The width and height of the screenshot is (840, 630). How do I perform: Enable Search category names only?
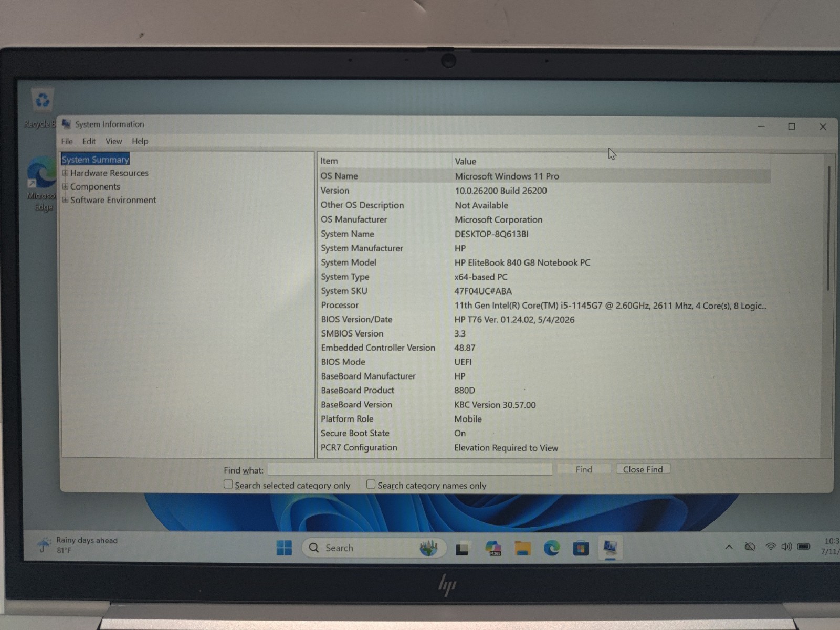(x=371, y=484)
